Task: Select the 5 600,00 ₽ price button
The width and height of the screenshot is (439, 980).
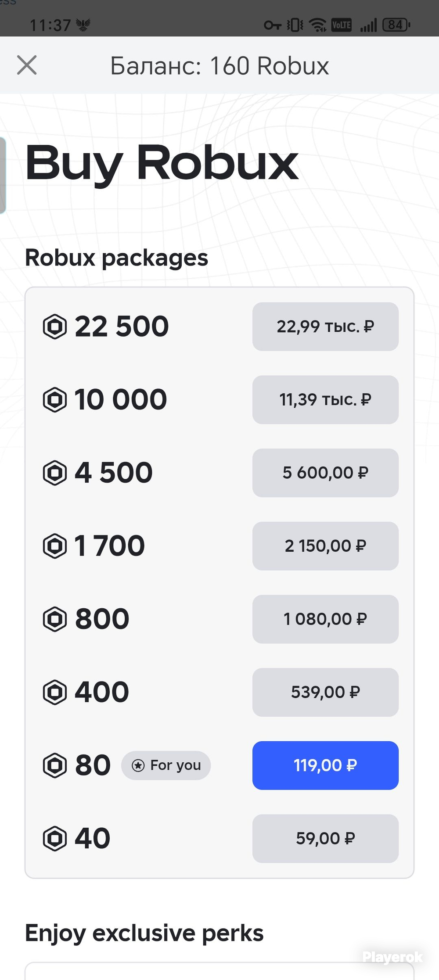Action: point(325,473)
